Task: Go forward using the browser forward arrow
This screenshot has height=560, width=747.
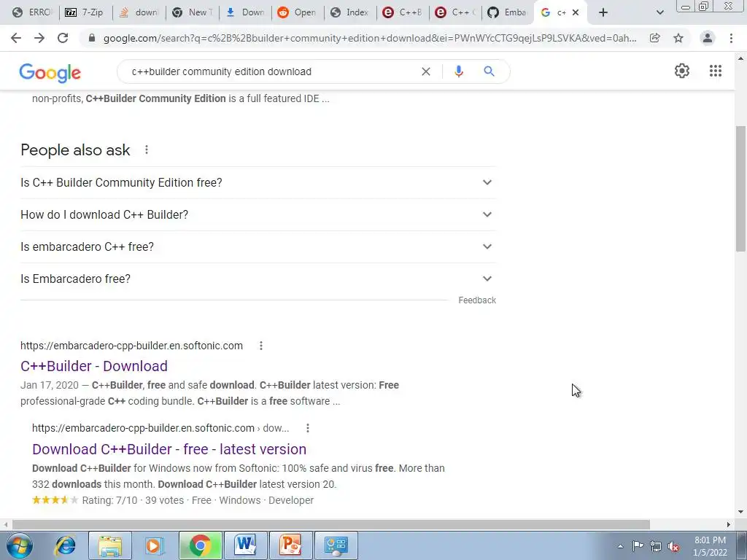Action: pos(39,38)
